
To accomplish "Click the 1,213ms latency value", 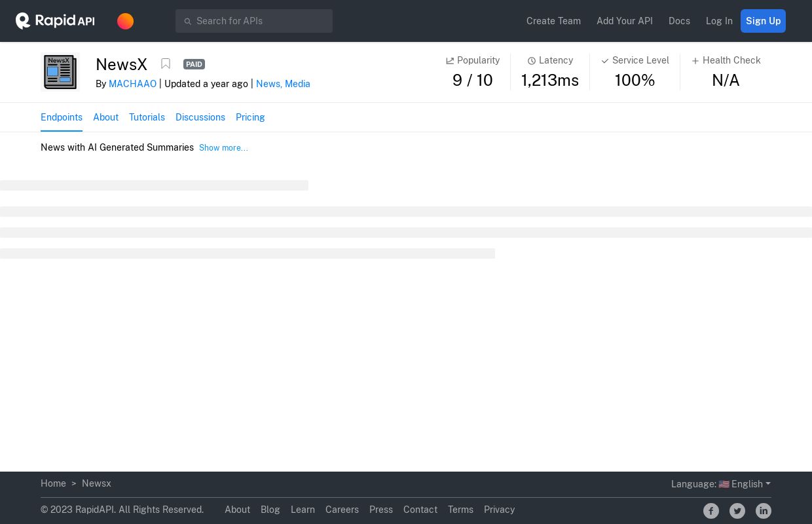I will 550,80.
